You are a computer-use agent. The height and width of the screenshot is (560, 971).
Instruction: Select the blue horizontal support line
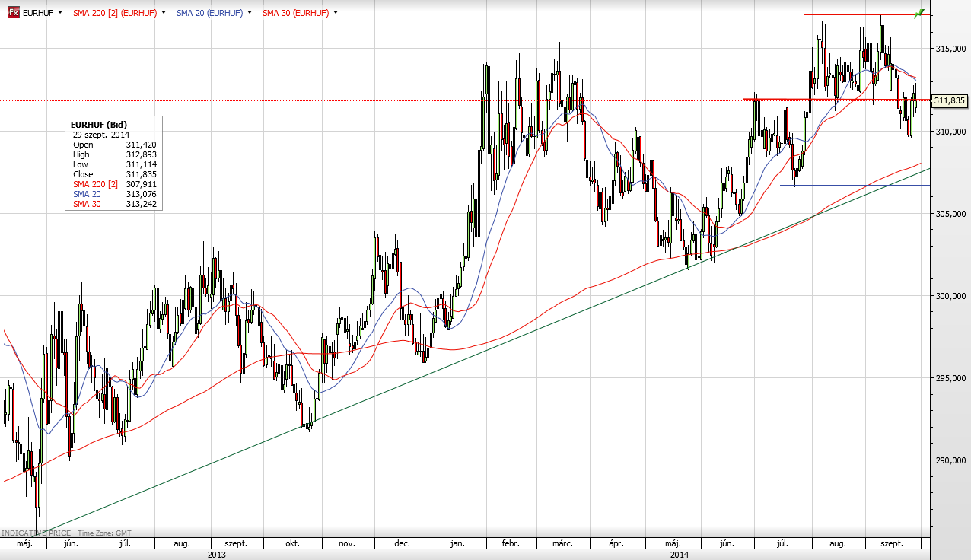tap(855, 186)
